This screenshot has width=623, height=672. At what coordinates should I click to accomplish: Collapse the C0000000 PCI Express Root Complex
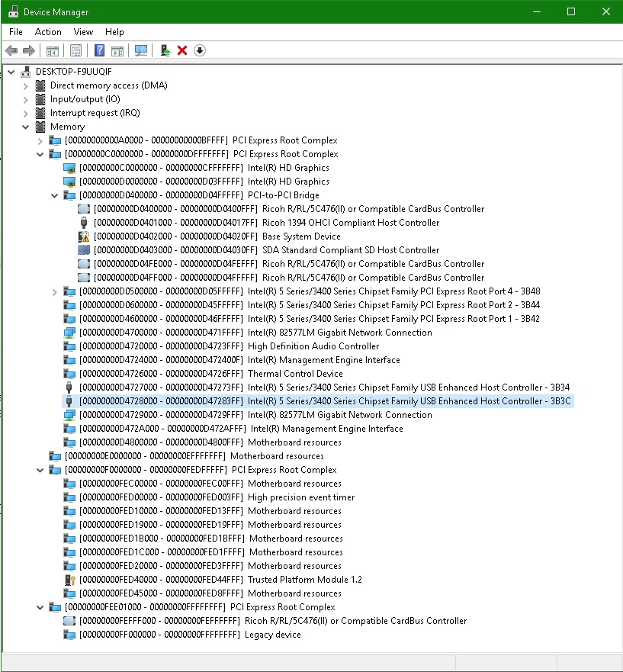pyautogui.click(x=40, y=154)
